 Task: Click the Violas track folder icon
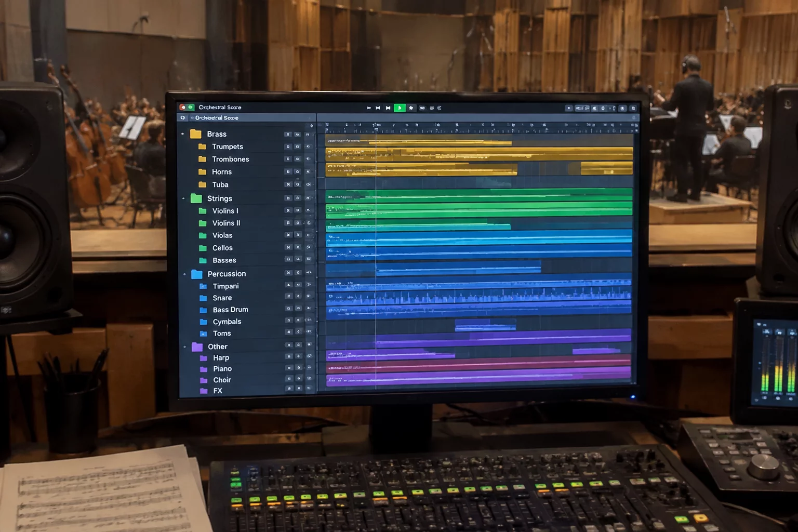(203, 235)
